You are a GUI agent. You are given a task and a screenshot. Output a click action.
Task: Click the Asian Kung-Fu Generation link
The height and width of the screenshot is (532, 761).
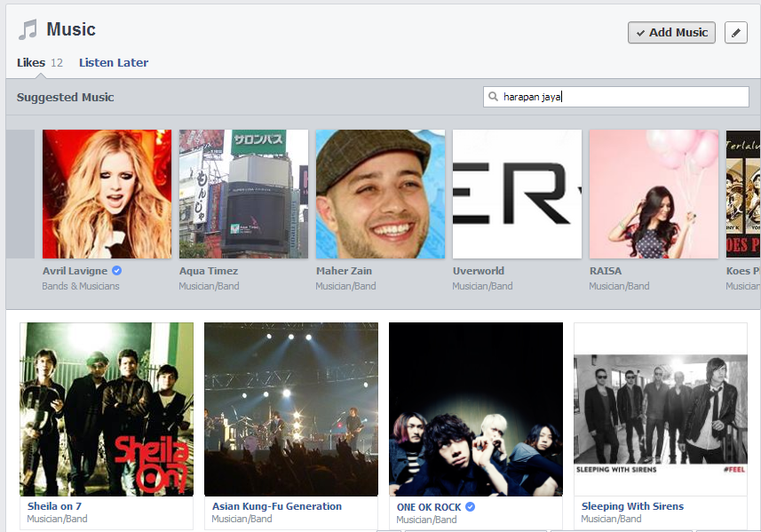tap(277, 506)
